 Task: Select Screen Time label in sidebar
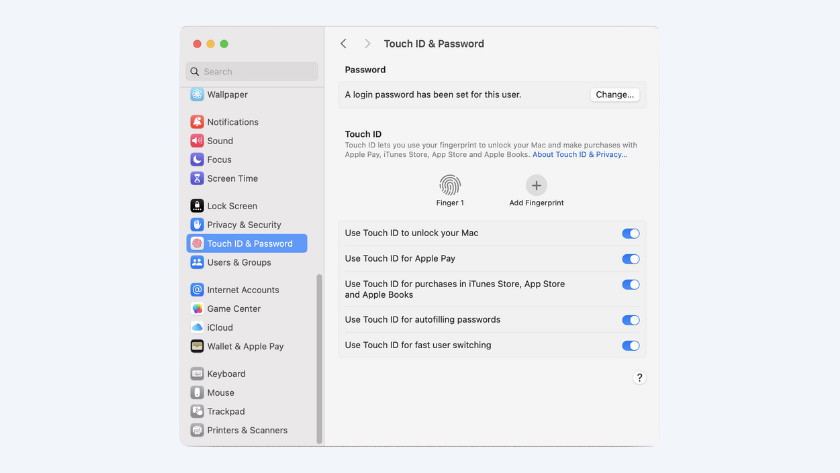click(x=232, y=178)
